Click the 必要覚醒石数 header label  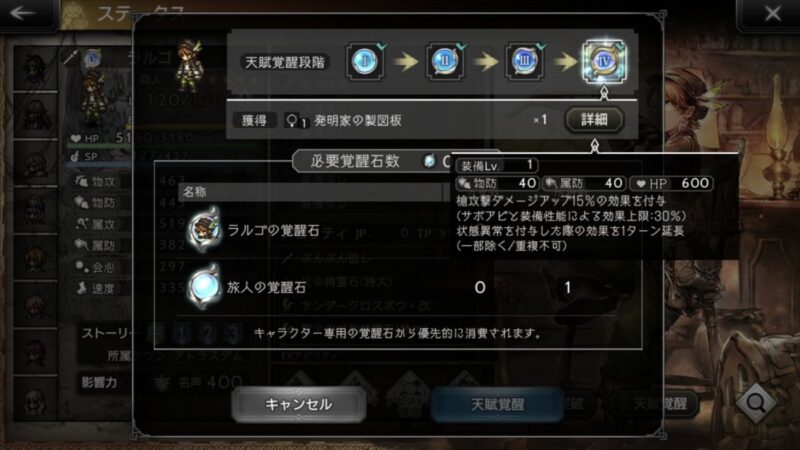click(355, 161)
